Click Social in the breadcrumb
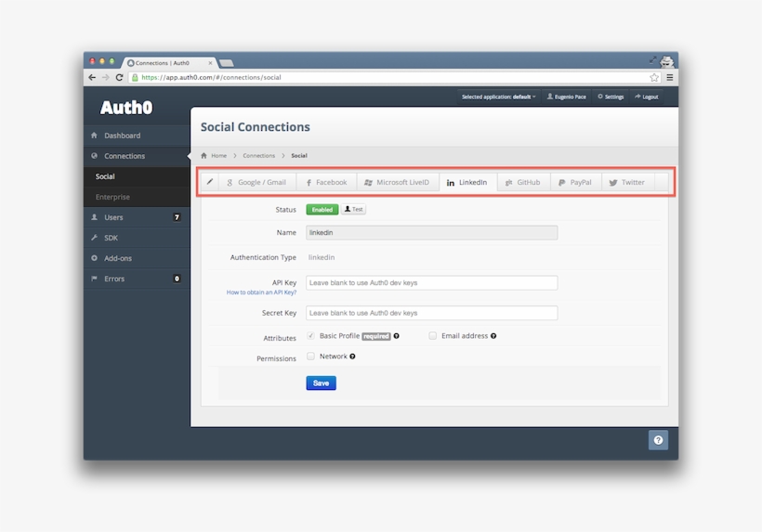762x532 pixels. pos(299,156)
